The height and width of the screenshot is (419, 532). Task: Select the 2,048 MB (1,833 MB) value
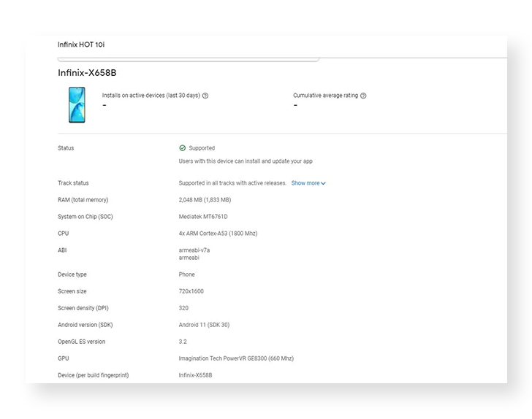(205, 200)
